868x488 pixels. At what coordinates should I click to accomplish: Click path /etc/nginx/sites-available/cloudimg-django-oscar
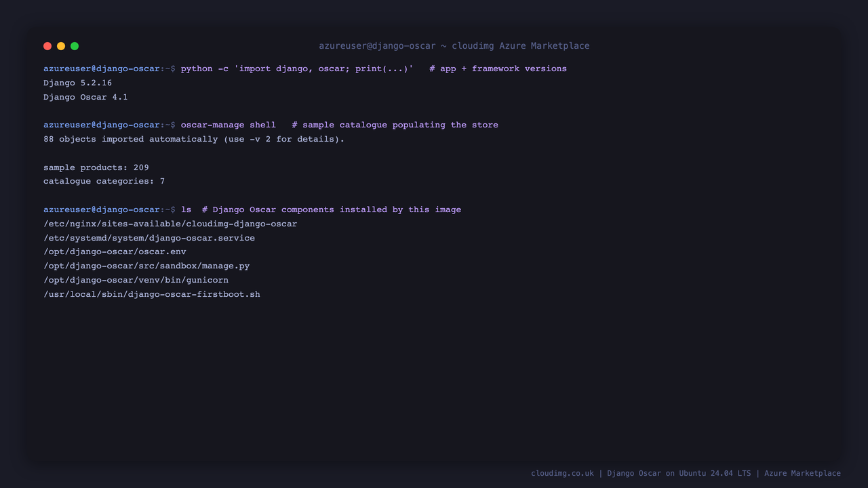pos(170,224)
